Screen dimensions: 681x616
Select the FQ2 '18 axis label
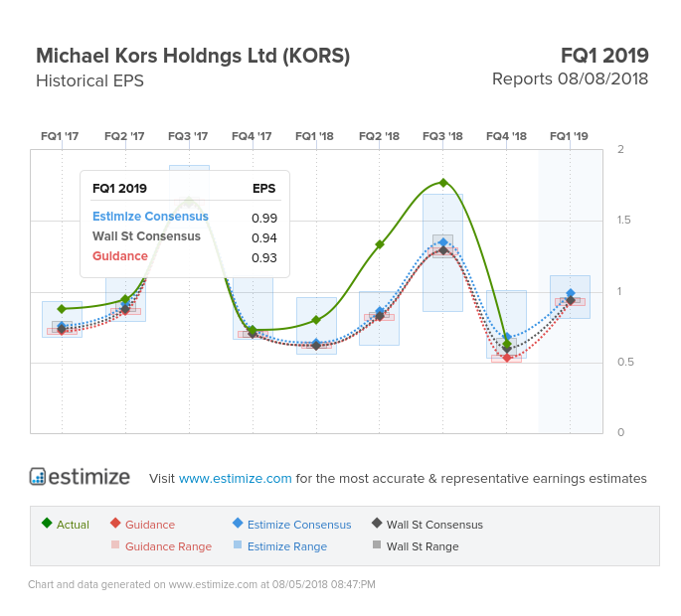click(x=379, y=136)
